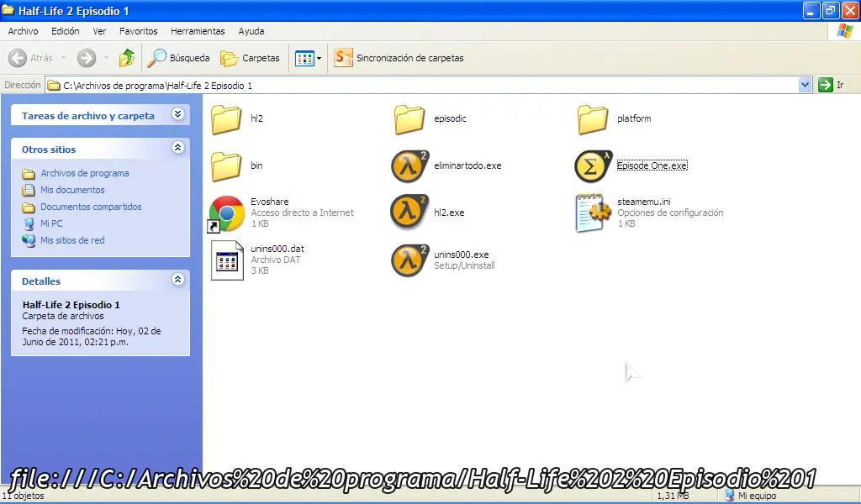Collapse the Tareas de archivo y carpeta panel
861x504 pixels.
coord(177,114)
